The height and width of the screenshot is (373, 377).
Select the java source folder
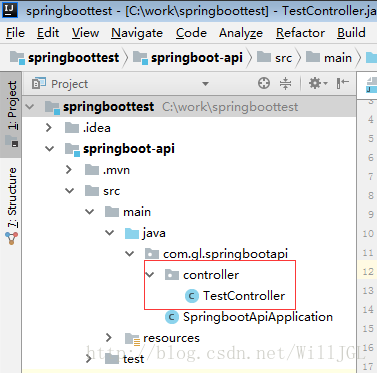(x=189, y=233)
